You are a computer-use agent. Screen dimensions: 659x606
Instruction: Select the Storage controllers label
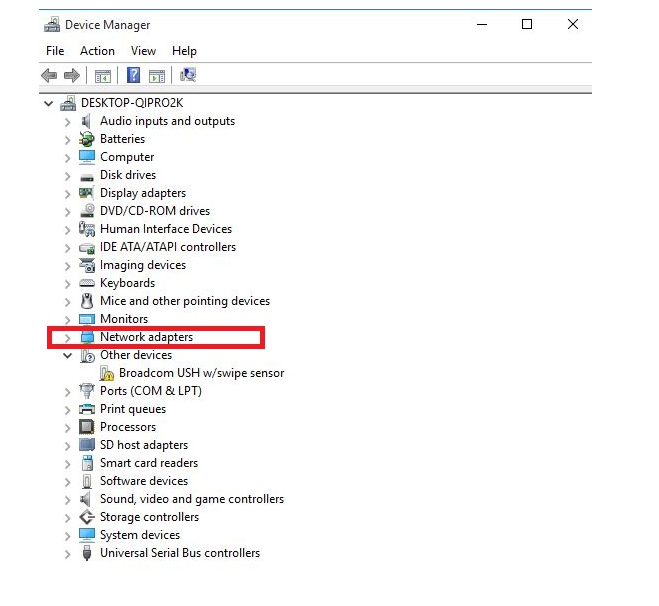click(x=149, y=517)
